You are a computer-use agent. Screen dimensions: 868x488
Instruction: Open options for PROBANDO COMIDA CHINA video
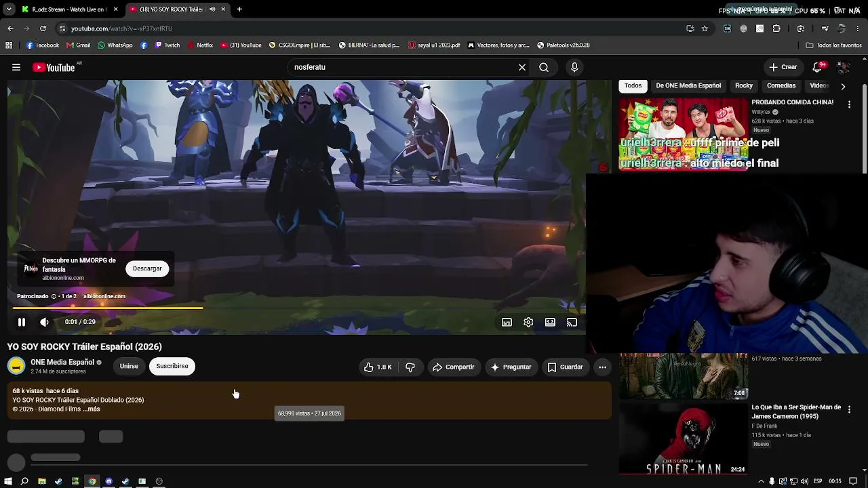(849, 105)
